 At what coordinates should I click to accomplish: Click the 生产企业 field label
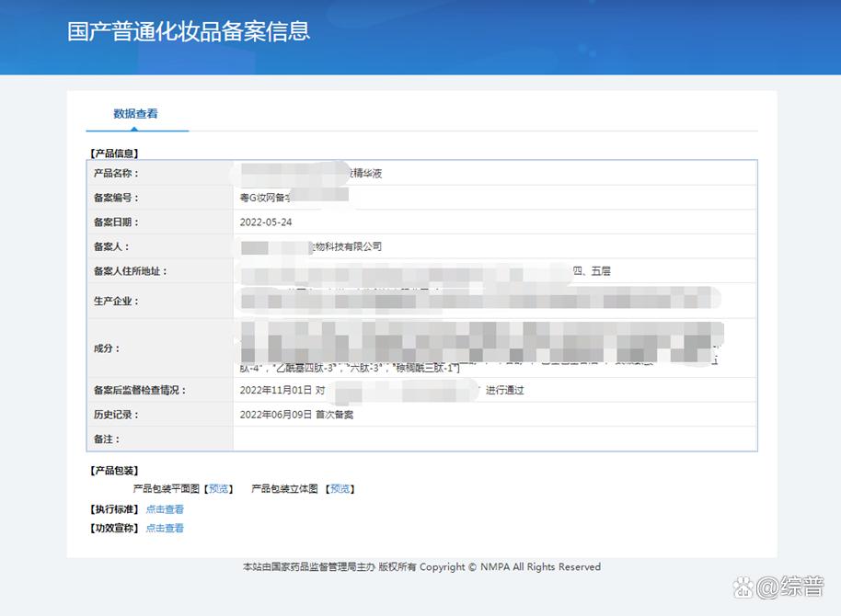(x=116, y=300)
